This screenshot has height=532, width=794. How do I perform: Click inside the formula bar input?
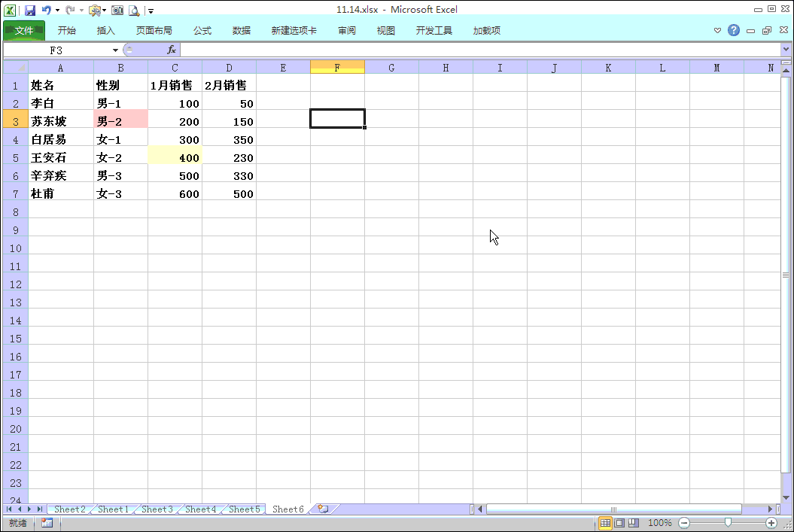(481, 50)
